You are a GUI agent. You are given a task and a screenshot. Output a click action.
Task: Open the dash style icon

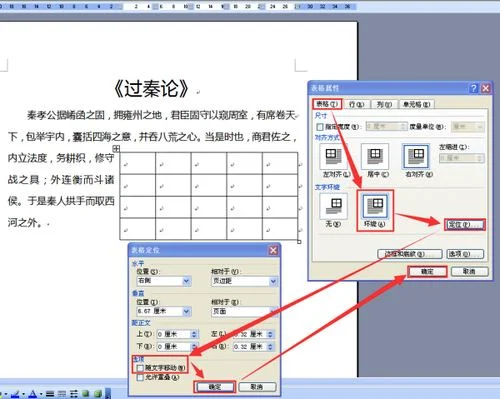coord(62,394)
